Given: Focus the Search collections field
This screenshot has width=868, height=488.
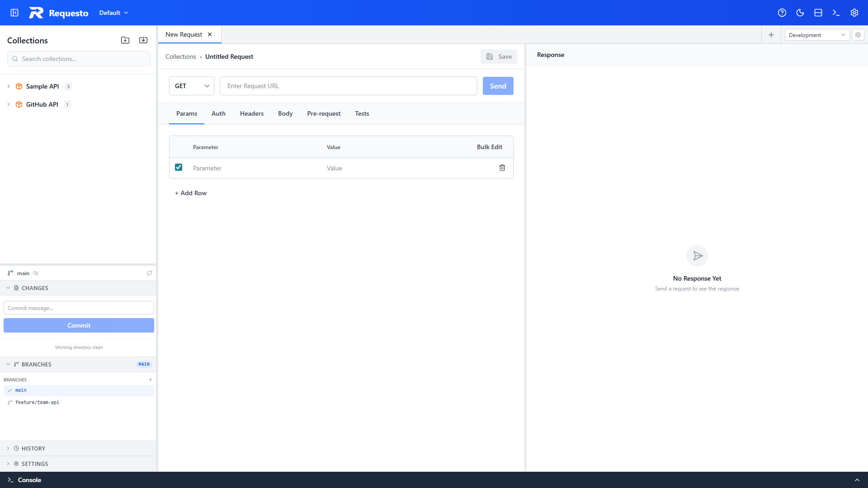Looking at the screenshot, I should click(79, 59).
